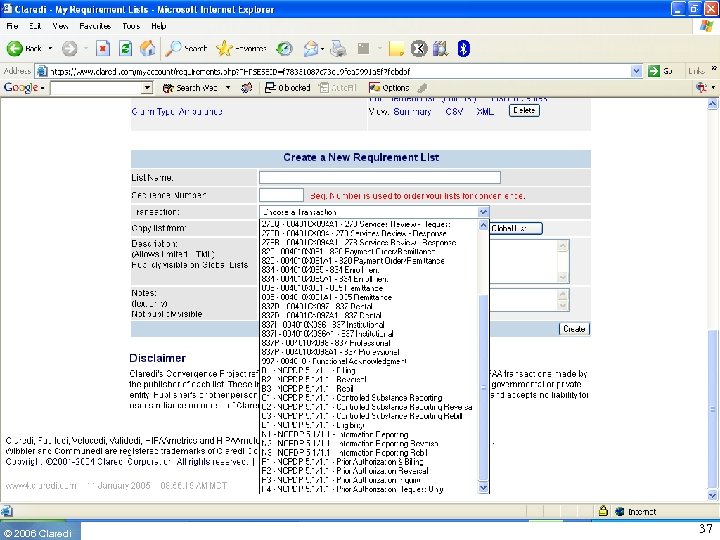Click into the List Name field
The height and width of the screenshot is (540, 720).
coord(380,177)
